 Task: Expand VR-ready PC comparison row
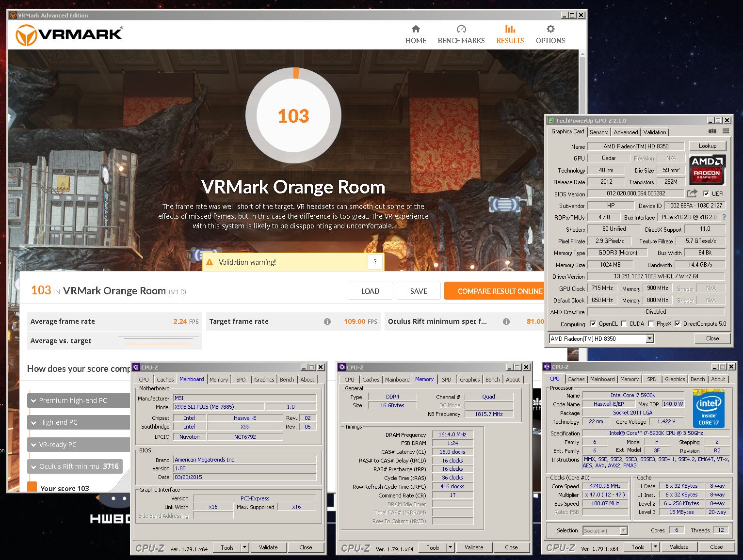coord(79,445)
